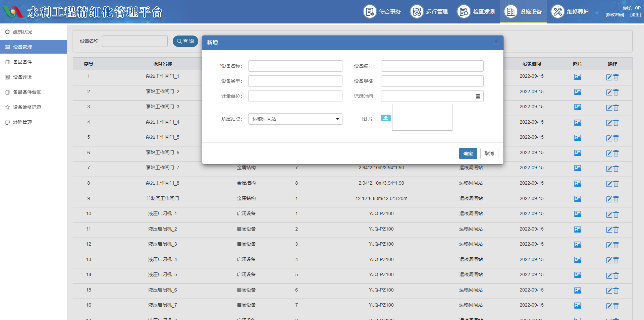Open 检查观测 top navigation menu
Screen dimensions: 644x320
(476, 12)
